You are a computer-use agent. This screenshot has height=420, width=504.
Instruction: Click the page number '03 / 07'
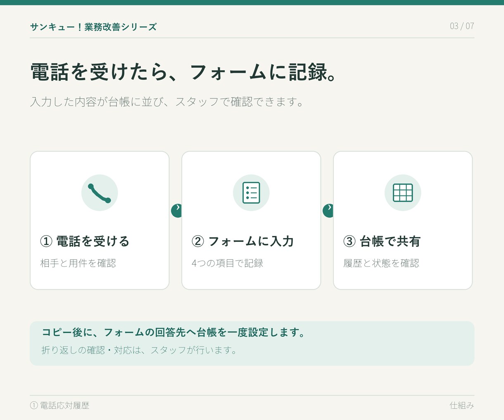pos(462,26)
